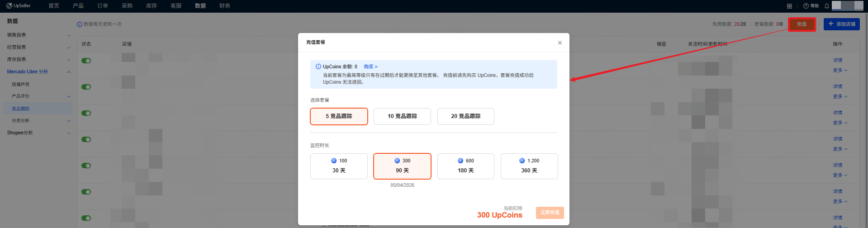The height and width of the screenshot is (228, 868).
Task: Open the 财务 top menu
Action: pos(225,6)
